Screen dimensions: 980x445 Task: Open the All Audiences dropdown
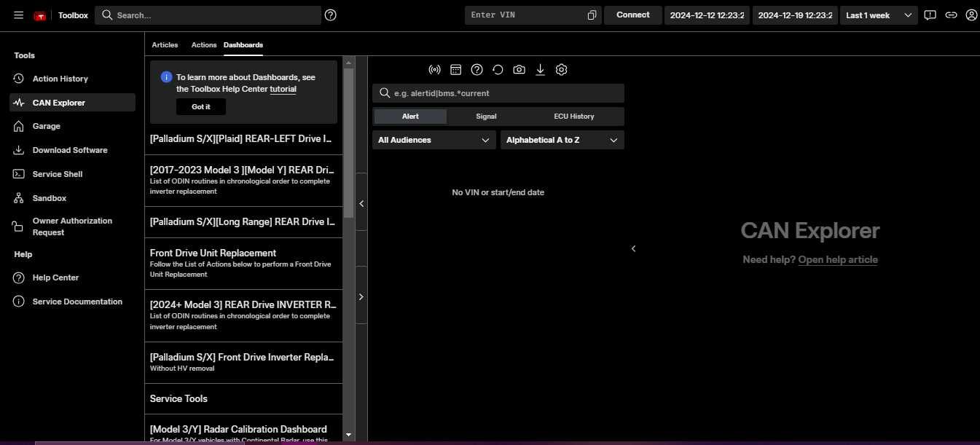coord(434,140)
